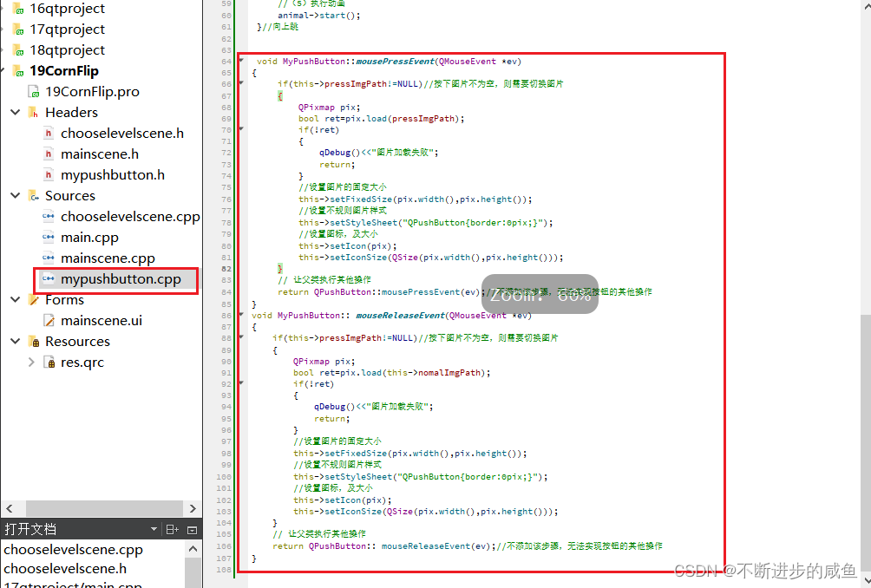Click the split pane icon in 打开文档 header
This screenshot has width=871, height=588.
click(x=172, y=530)
